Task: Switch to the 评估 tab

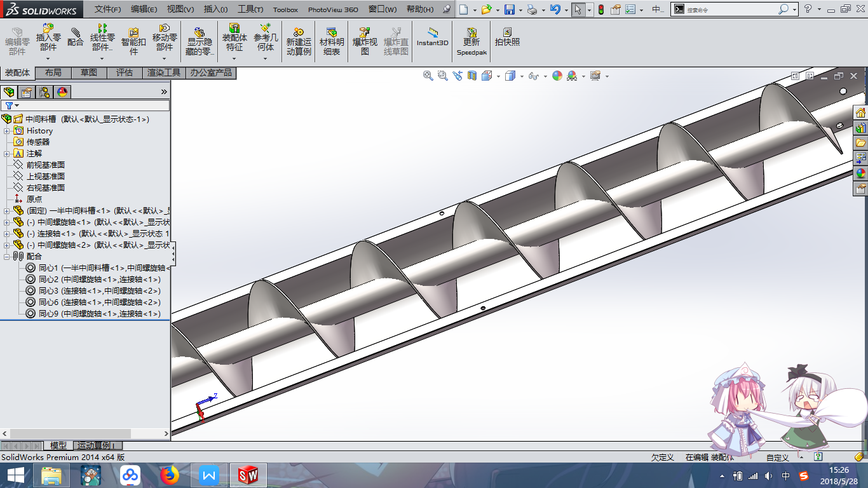Action: (125, 73)
